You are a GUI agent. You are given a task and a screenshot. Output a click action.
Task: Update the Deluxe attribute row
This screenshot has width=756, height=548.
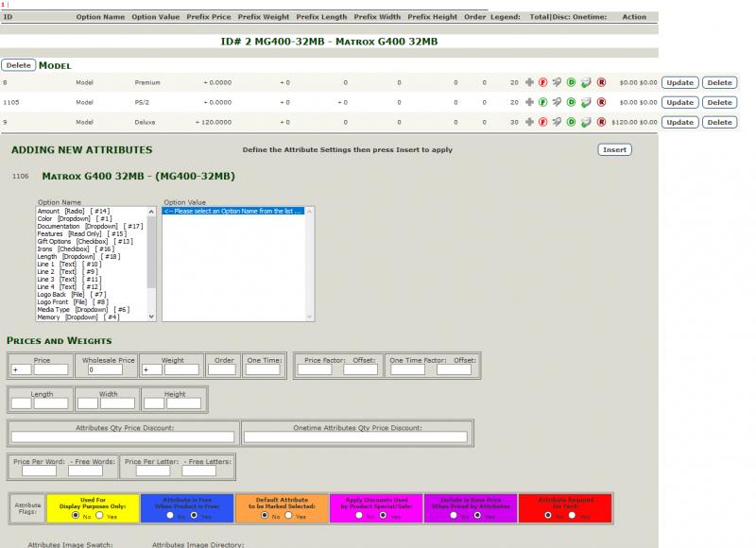pyautogui.click(x=679, y=122)
